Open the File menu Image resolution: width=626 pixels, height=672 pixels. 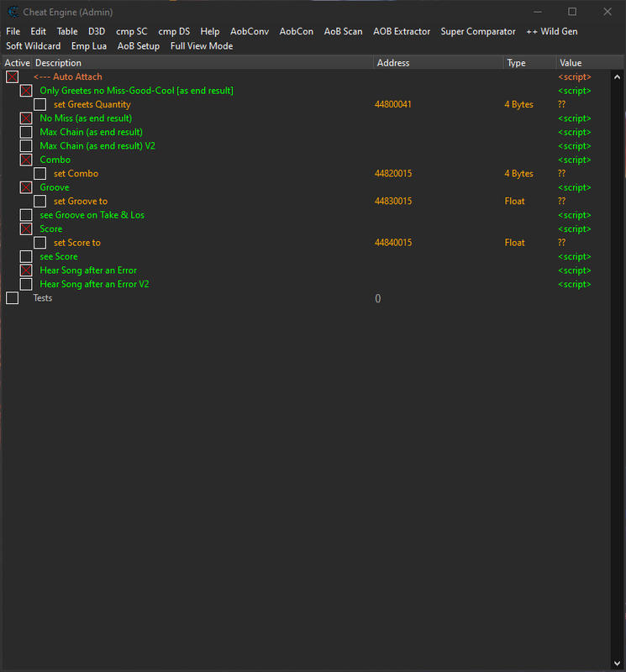[x=13, y=31]
